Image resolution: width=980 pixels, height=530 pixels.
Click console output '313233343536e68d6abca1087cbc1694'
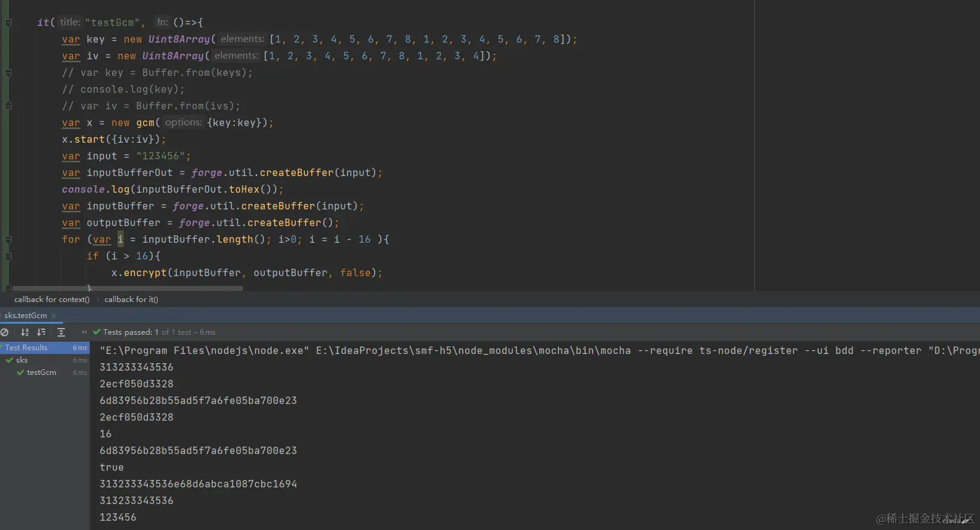click(x=198, y=484)
